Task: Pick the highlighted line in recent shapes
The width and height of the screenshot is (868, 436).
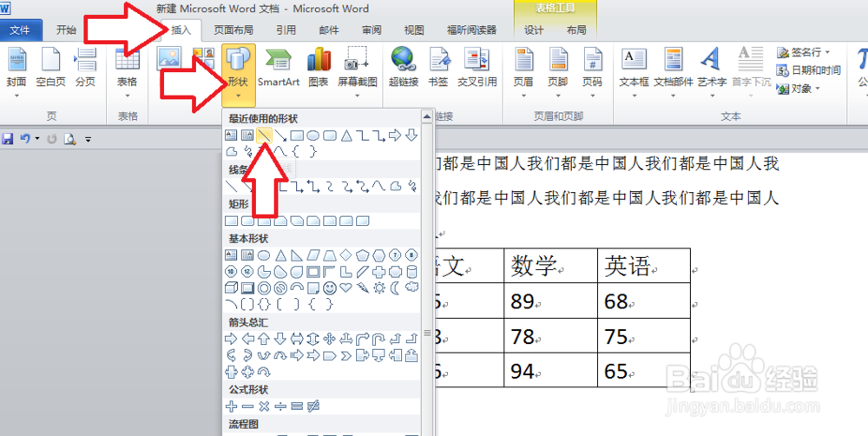Action: pyautogui.click(x=264, y=135)
